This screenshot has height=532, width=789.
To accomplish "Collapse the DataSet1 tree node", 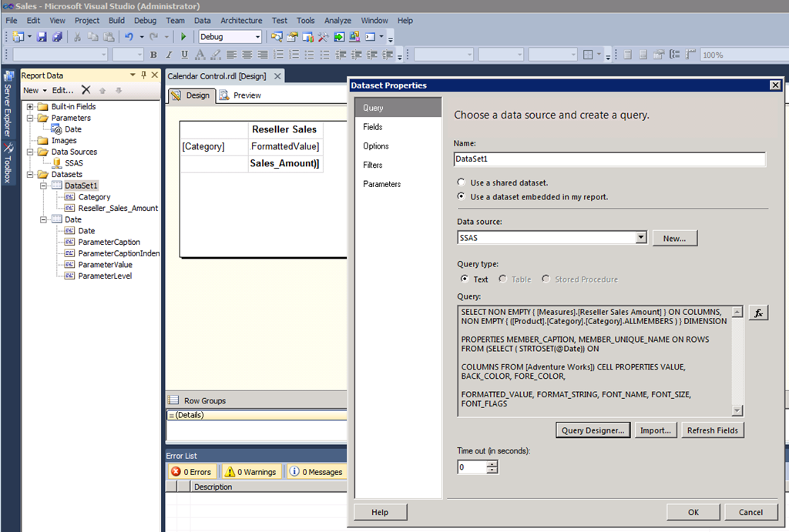I will tap(44, 186).
